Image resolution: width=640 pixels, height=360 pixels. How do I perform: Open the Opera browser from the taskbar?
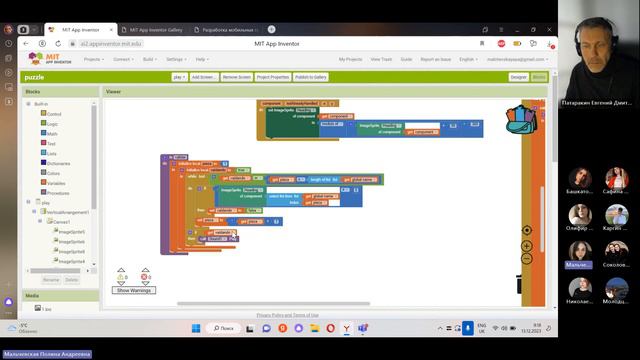[331, 328]
